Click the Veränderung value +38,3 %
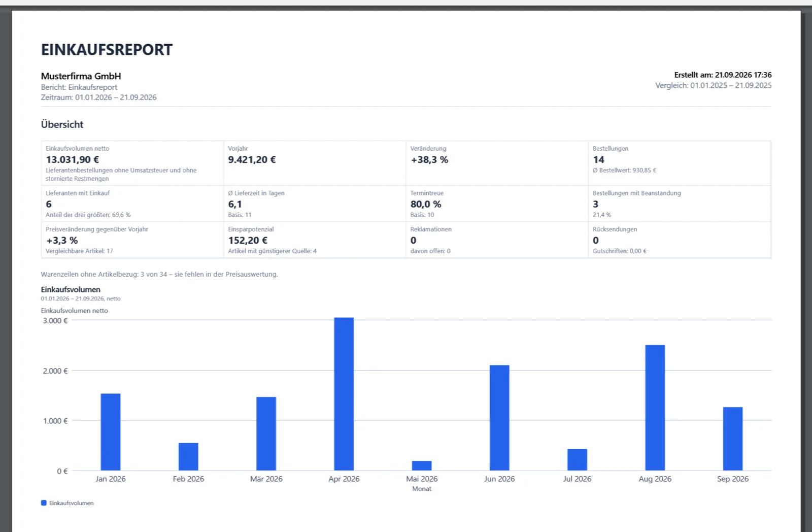This screenshot has width=812, height=532. tap(429, 159)
